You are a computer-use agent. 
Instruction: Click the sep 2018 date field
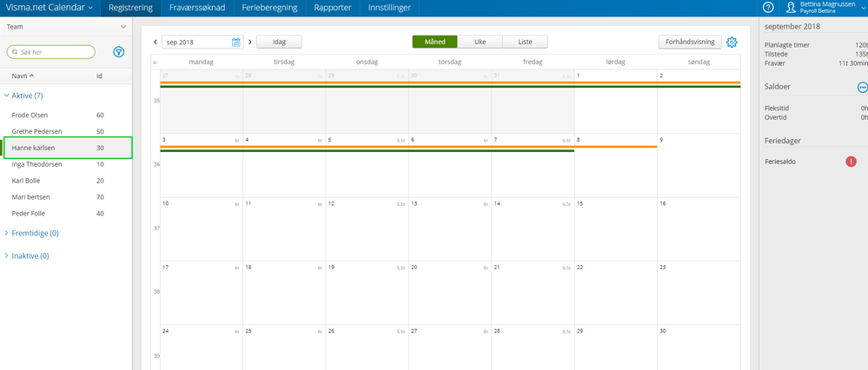[x=202, y=42]
